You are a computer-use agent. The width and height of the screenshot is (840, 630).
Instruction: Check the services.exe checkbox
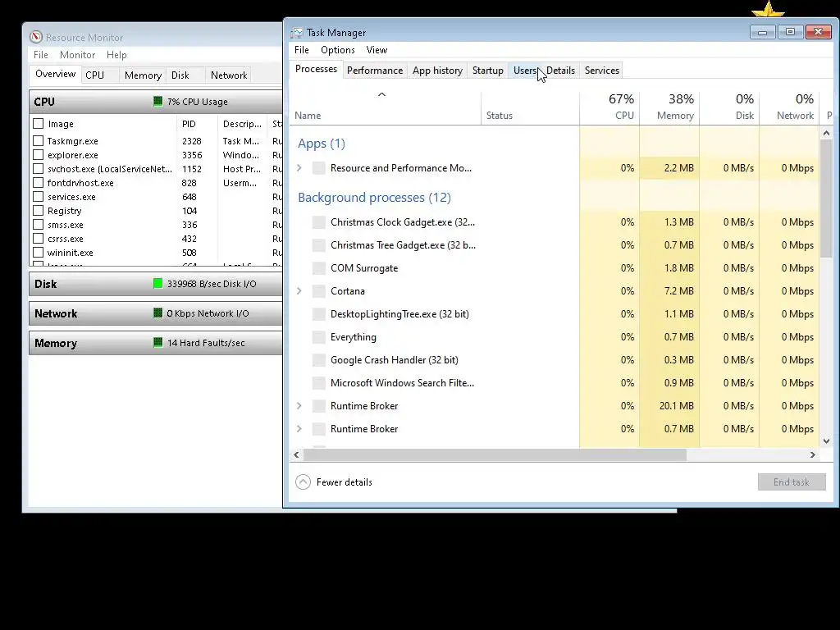click(x=38, y=197)
